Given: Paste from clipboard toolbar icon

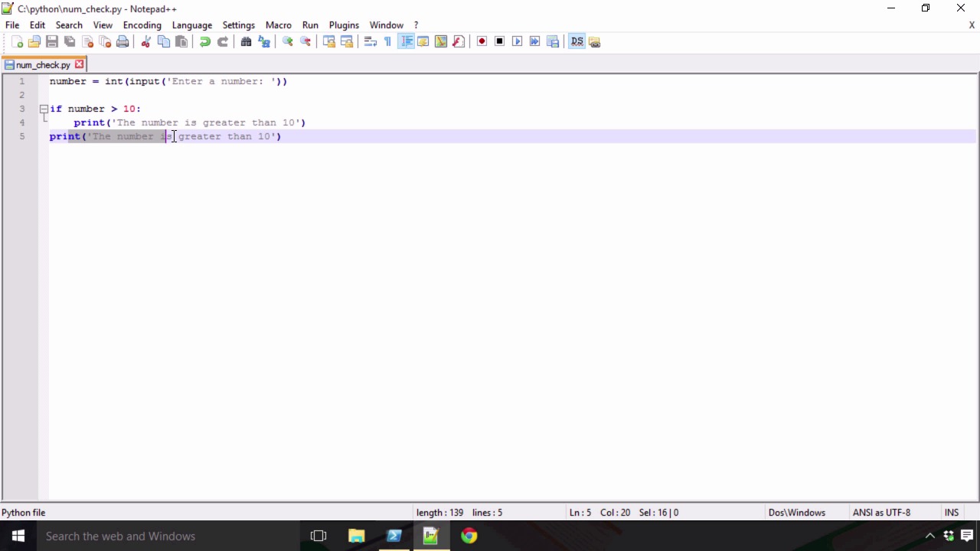Looking at the screenshot, I should [181, 41].
